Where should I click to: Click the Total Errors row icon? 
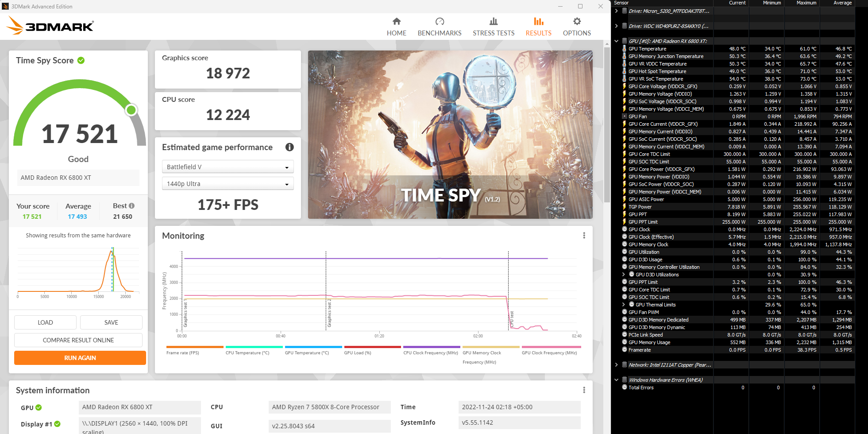coord(625,387)
